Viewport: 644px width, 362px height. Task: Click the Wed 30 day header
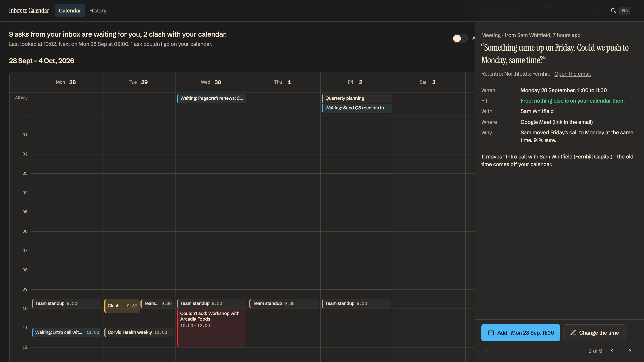point(211,82)
